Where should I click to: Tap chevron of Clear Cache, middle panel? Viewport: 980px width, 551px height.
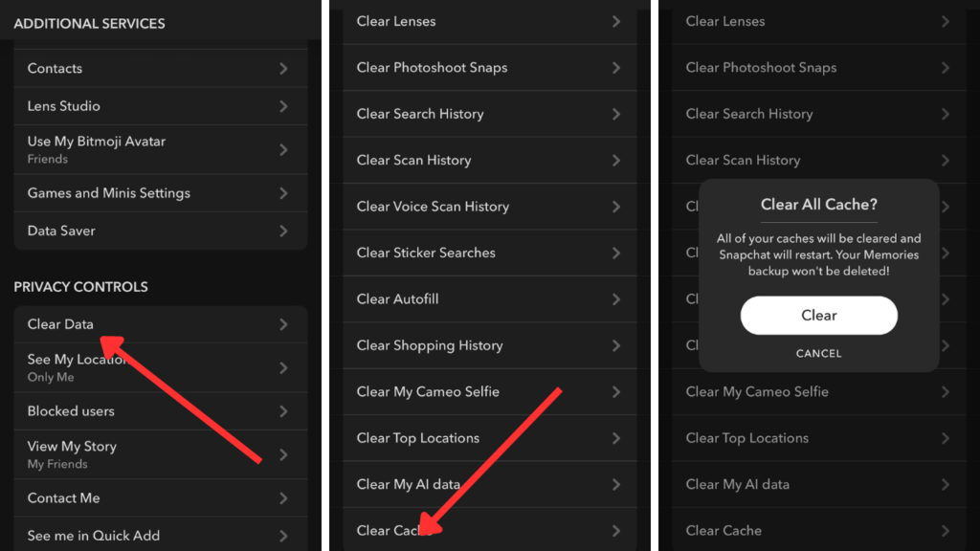(x=616, y=530)
